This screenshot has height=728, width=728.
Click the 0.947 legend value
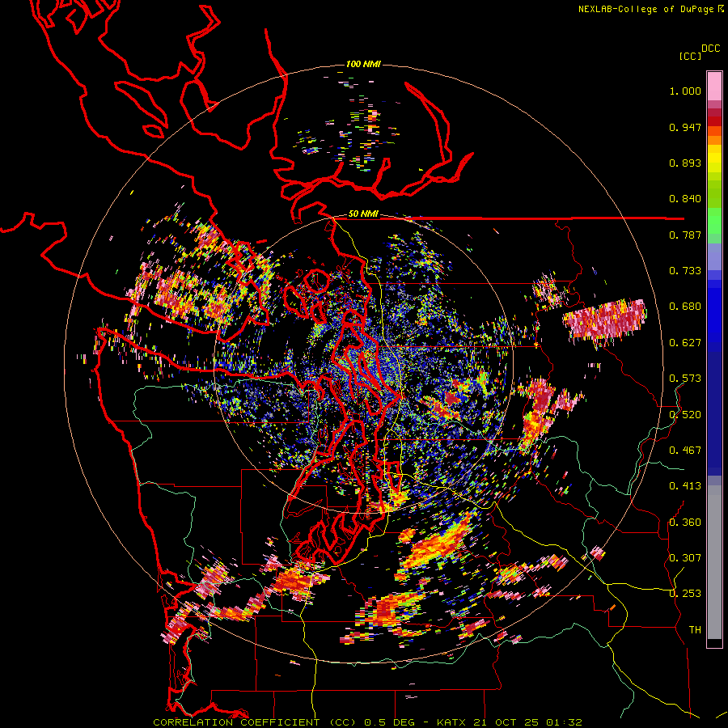[x=685, y=127]
